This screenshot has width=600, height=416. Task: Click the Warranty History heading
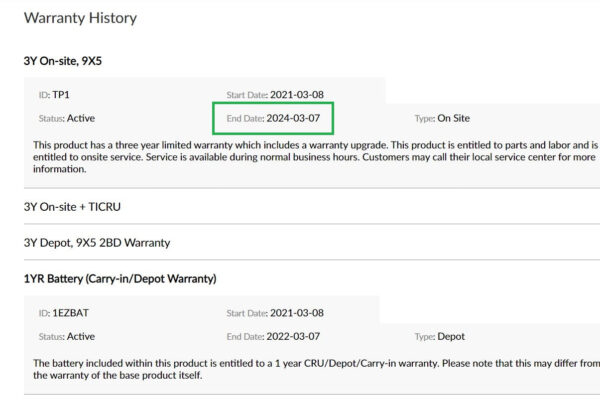[x=80, y=18]
